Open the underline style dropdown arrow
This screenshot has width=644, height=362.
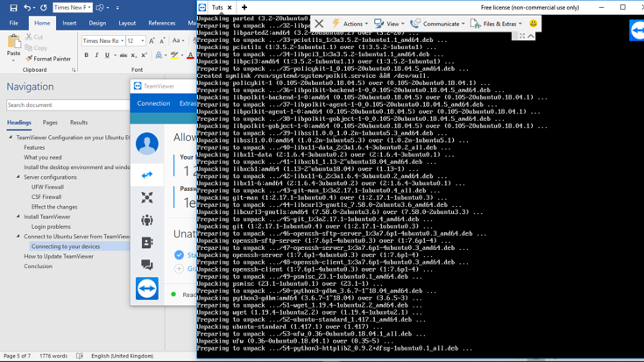pos(115,55)
